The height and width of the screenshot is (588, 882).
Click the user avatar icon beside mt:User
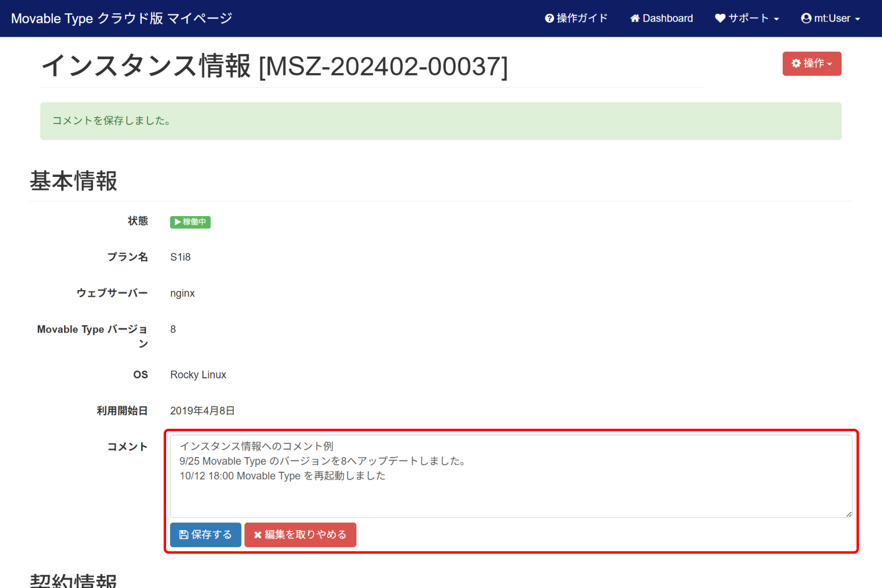pyautogui.click(x=806, y=19)
